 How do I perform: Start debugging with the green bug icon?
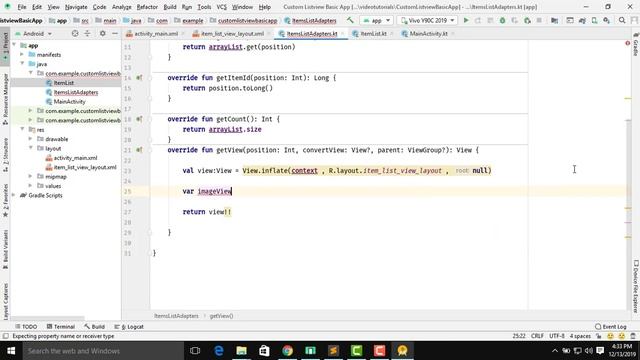[502, 20]
